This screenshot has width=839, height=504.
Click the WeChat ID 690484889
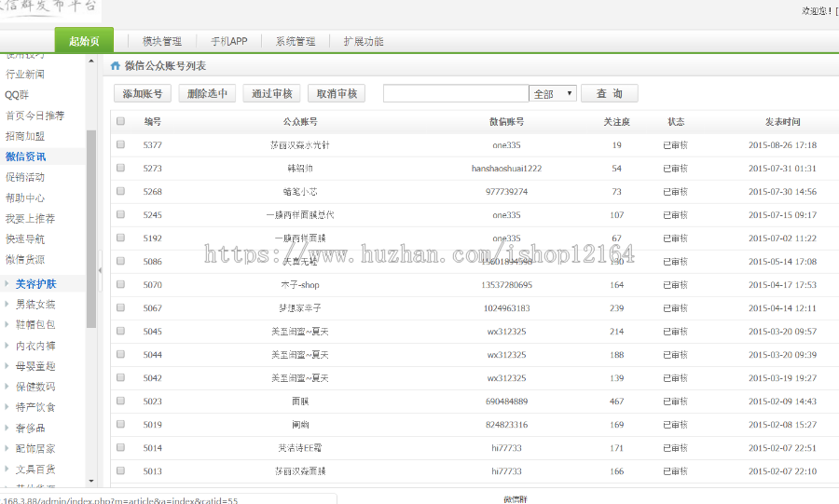[506, 402]
